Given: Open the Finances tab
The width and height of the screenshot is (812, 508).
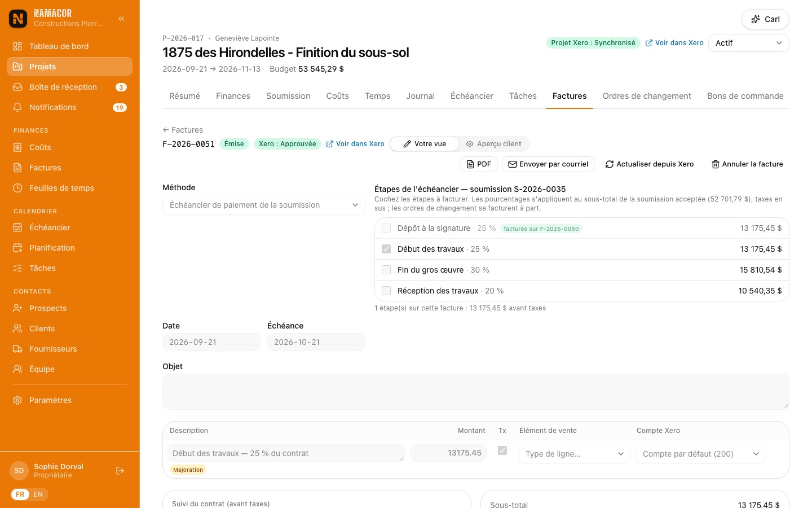Looking at the screenshot, I should tap(233, 96).
